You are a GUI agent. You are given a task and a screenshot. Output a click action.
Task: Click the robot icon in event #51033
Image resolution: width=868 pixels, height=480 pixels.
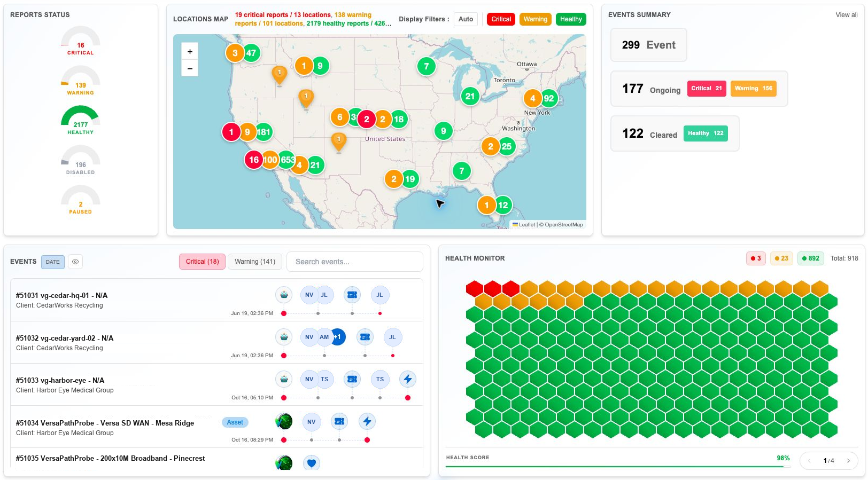(284, 379)
